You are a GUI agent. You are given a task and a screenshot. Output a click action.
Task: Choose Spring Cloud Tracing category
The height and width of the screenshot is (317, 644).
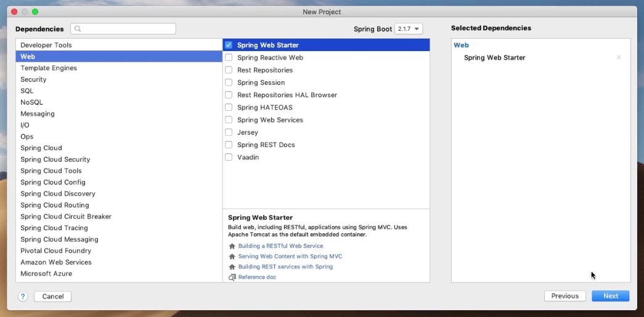(x=119, y=228)
